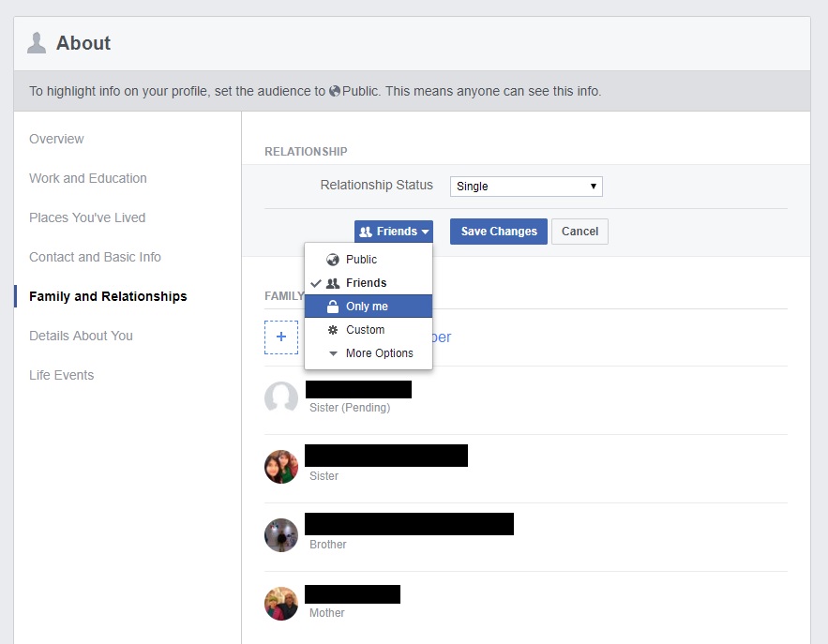Open Places You've Lived section
Screen dimensions: 828x644
(87, 217)
